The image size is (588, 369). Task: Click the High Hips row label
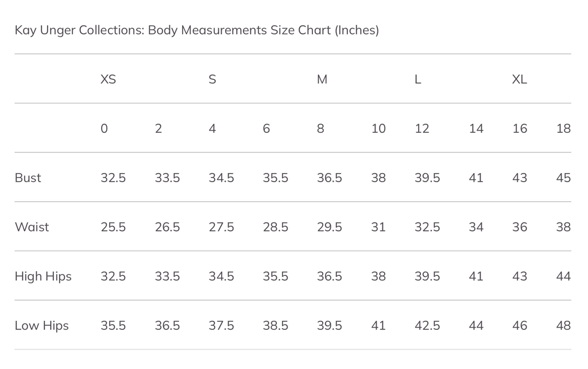(43, 276)
